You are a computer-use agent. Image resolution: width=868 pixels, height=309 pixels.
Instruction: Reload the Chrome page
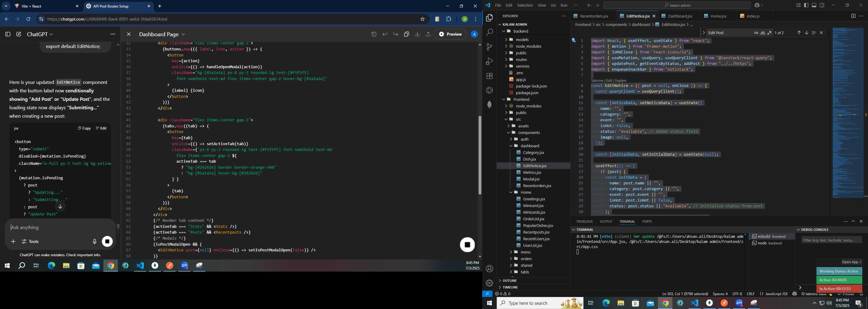click(29, 19)
